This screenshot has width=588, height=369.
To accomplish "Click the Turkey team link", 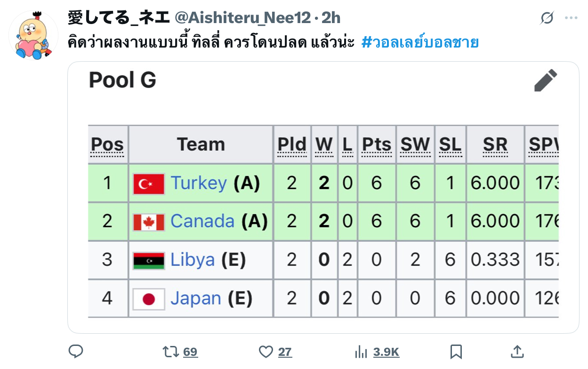I will (199, 183).
